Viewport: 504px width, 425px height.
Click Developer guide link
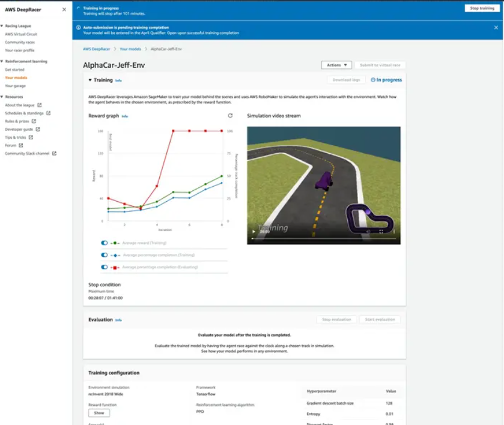19,129
